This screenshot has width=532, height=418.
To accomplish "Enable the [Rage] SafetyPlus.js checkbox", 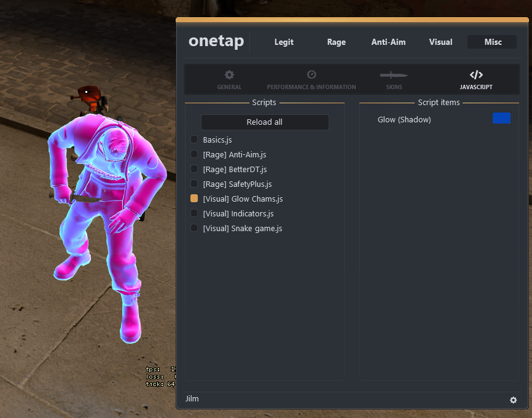I will (x=194, y=184).
